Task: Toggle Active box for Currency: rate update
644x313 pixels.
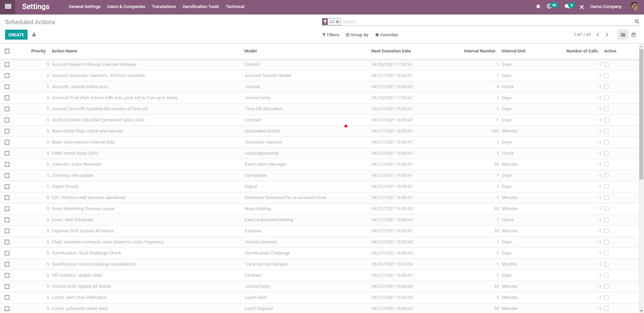Action: click(x=607, y=176)
